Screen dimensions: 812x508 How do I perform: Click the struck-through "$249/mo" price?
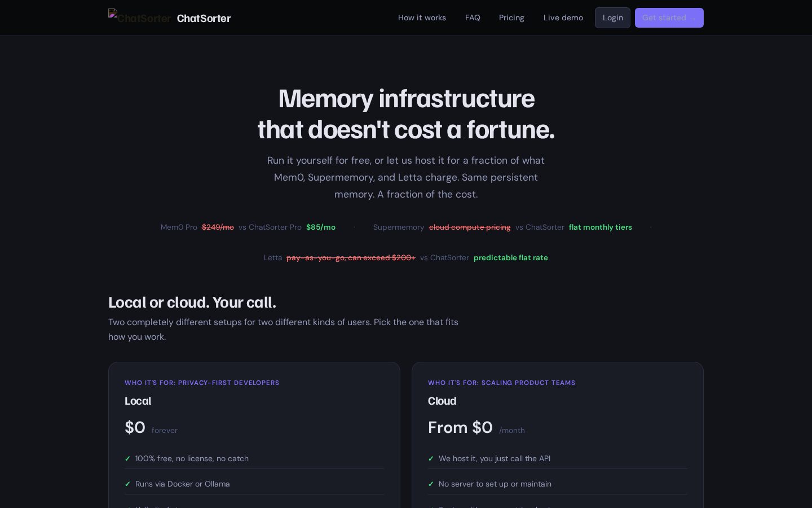[x=218, y=227]
